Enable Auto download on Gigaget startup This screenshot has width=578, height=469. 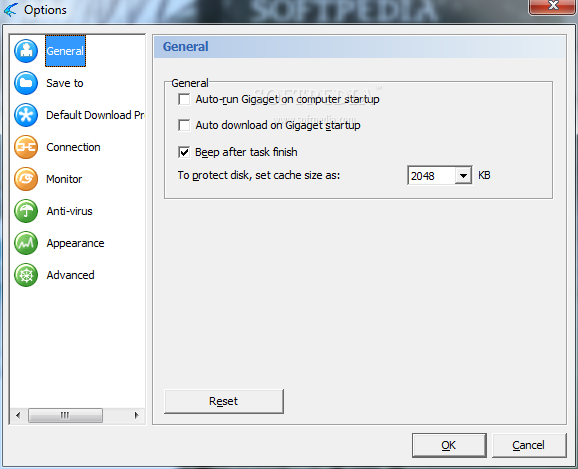coord(184,125)
